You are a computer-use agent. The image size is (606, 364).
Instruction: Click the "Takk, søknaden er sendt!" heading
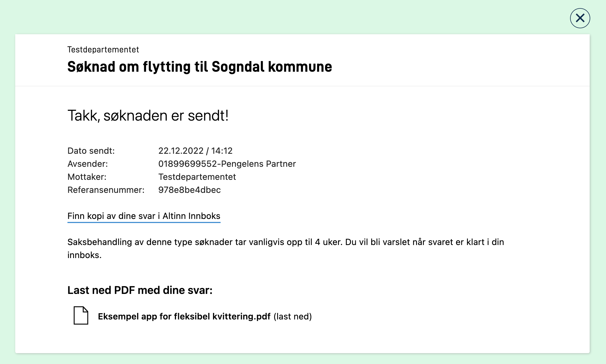[148, 115]
